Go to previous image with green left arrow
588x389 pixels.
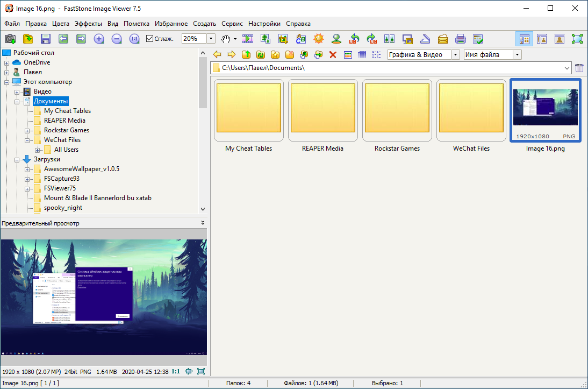coord(63,39)
